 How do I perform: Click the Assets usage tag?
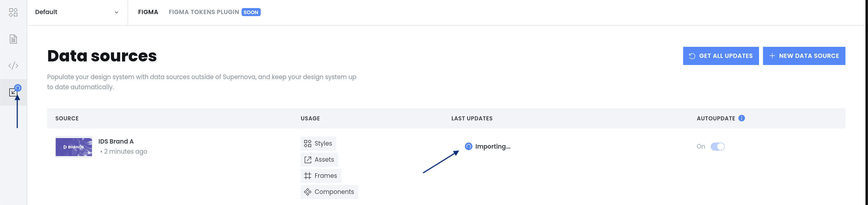(x=319, y=160)
